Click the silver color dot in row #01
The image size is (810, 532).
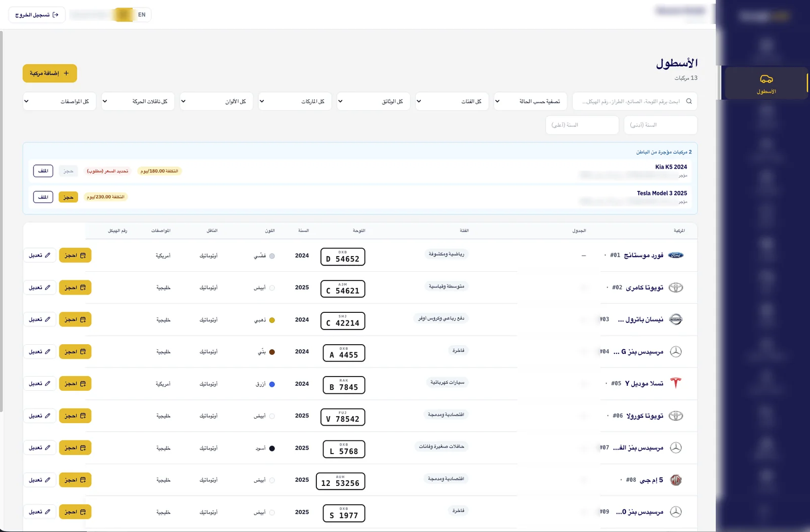tap(272, 256)
